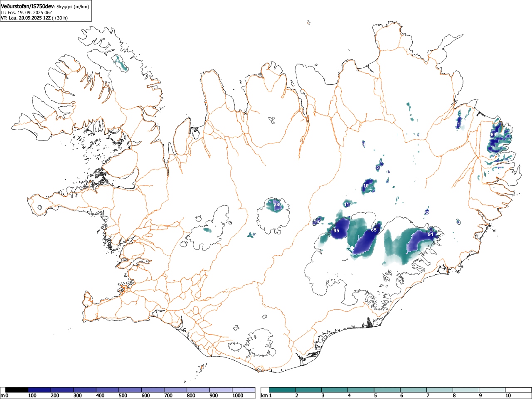
Task: Select the 500 tick label on meters legend
Action: (x=123, y=396)
